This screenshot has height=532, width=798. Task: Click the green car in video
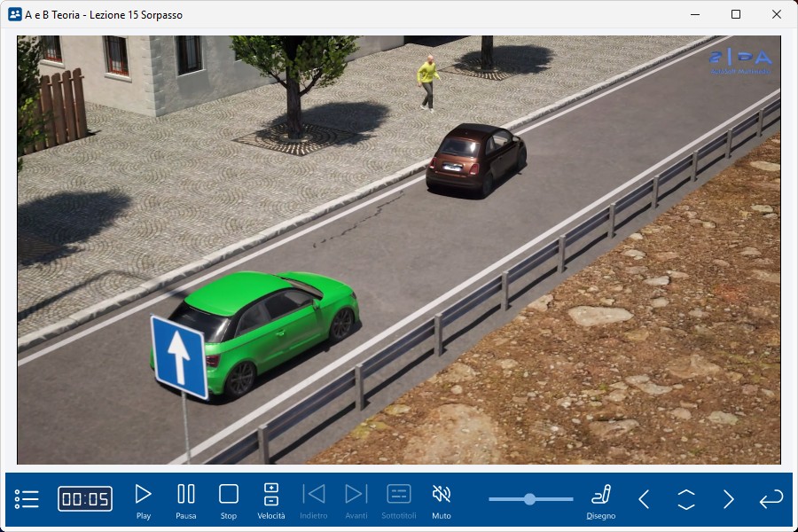266,324
